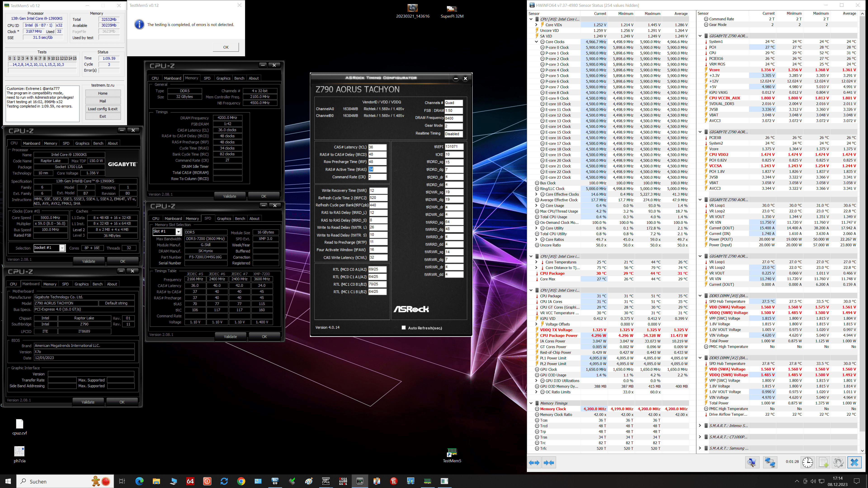This screenshot has width=868, height=488.
Task: Open Bench tab in CPU-Z Memory window
Action: pos(239,78)
